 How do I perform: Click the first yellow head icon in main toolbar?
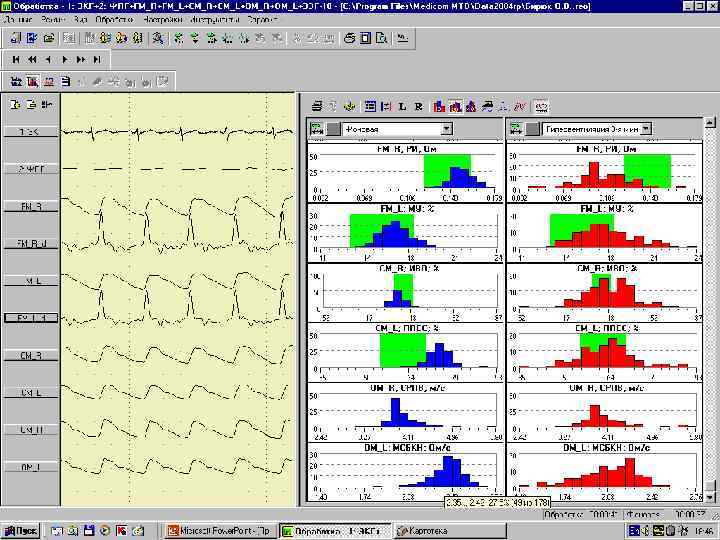tap(105, 38)
